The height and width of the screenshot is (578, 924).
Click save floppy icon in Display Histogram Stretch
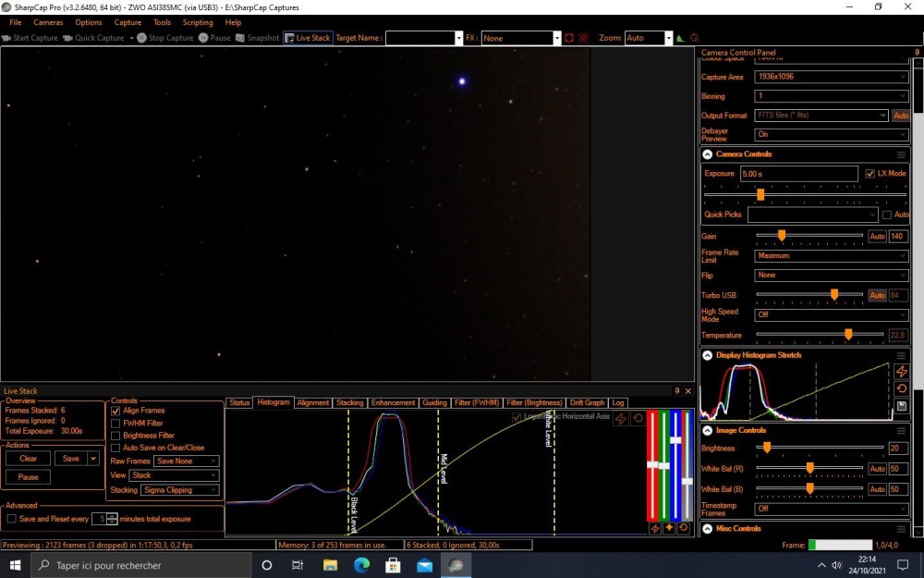point(901,406)
